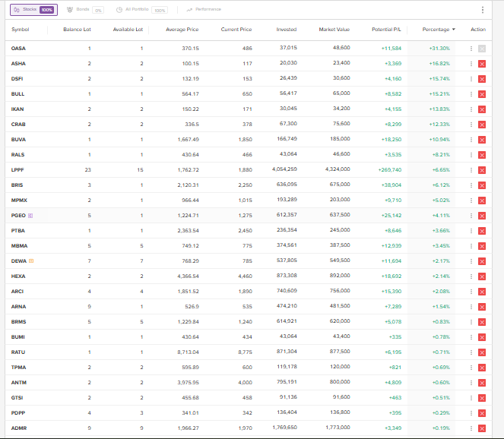The height and width of the screenshot is (439, 504).
Task: Click the red X icon for HEXA
Action: click(x=482, y=276)
